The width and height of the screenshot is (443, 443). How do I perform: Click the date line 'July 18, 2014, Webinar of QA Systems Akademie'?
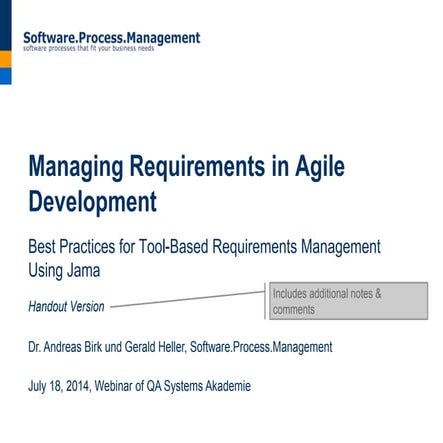[x=140, y=386]
